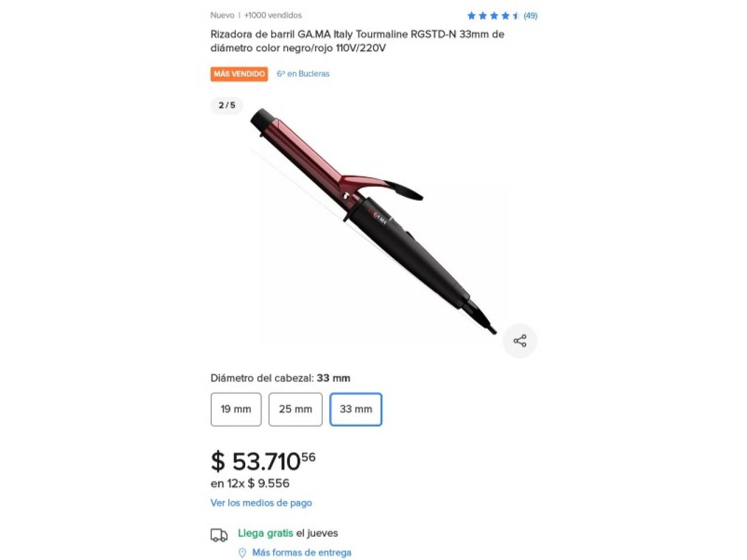
Task: Click the curling iron product image
Action: pyautogui.click(x=373, y=222)
